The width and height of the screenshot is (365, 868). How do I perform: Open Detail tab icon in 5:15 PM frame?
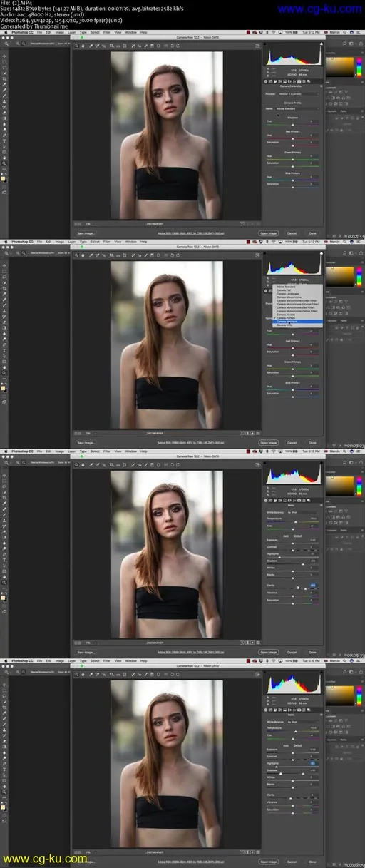coord(275,501)
